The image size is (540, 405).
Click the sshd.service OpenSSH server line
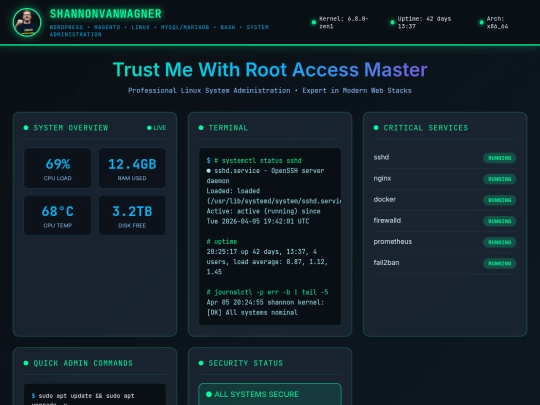[x=265, y=176]
